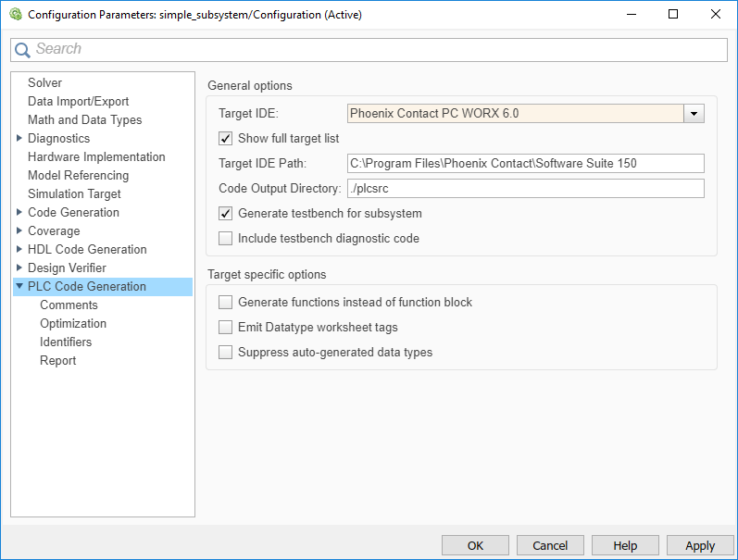Check Emit Datatype worksheet tags

tap(225, 328)
